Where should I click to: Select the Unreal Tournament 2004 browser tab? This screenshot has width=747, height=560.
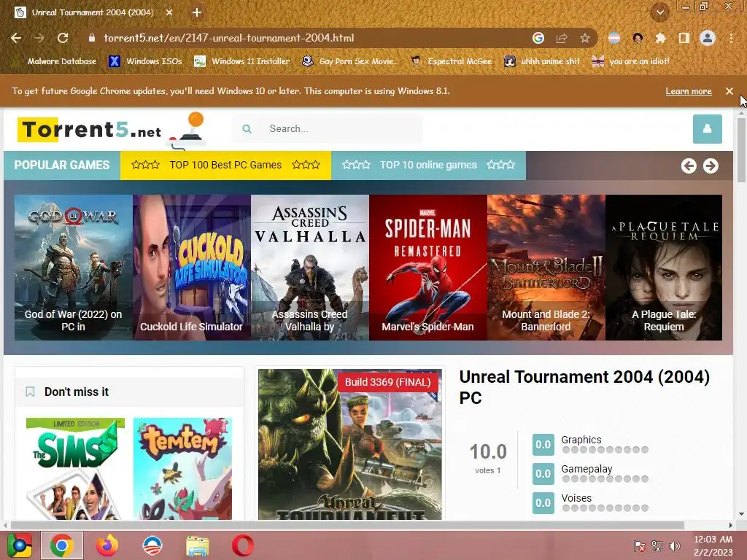pyautogui.click(x=93, y=12)
